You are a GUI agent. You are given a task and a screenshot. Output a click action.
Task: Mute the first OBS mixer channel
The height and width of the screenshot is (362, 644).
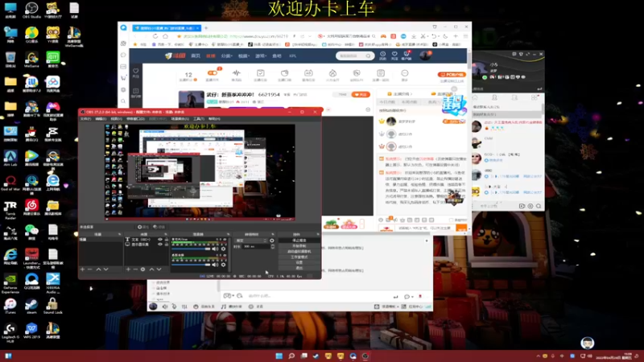click(x=215, y=249)
